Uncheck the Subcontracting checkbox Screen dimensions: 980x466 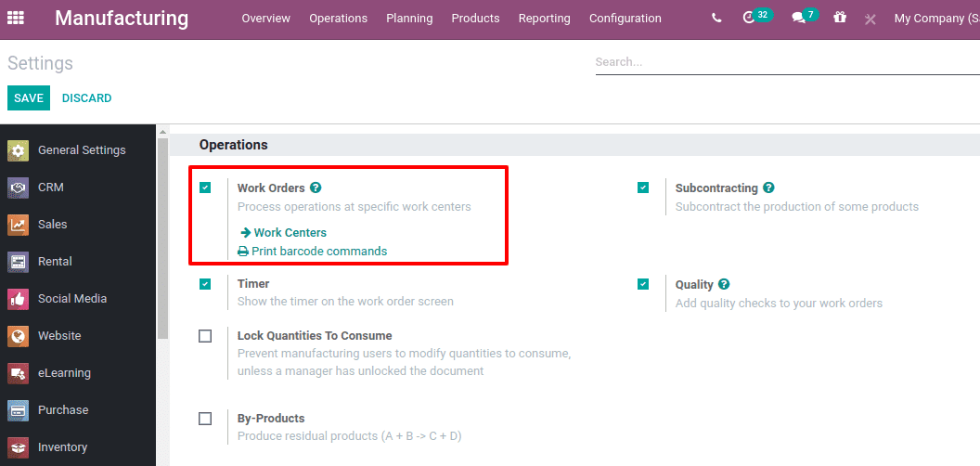pos(643,188)
